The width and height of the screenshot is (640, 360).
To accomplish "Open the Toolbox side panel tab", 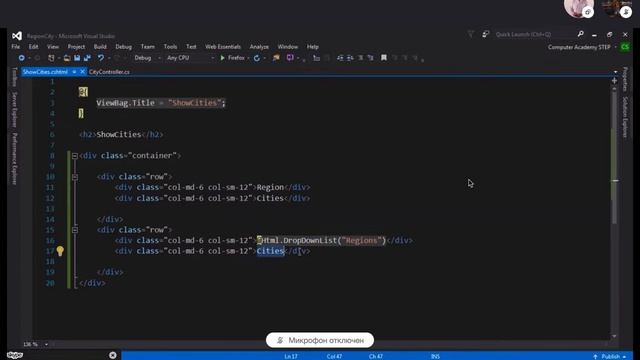I will point(15,77).
